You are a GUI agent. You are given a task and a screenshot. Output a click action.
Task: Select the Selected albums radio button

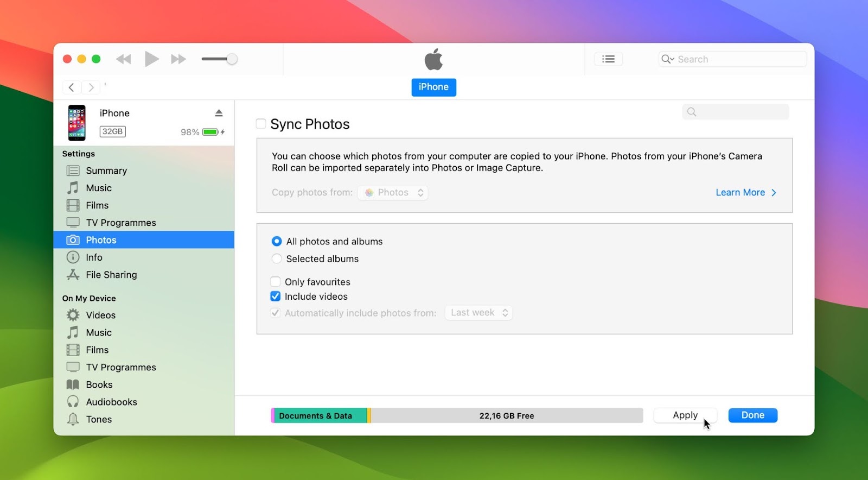(277, 258)
